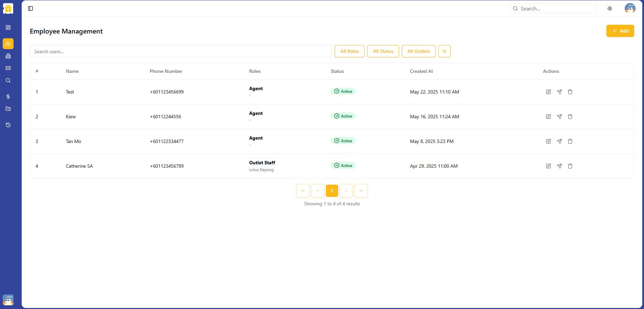Send a message to Catherine SA

[x=559, y=166]
